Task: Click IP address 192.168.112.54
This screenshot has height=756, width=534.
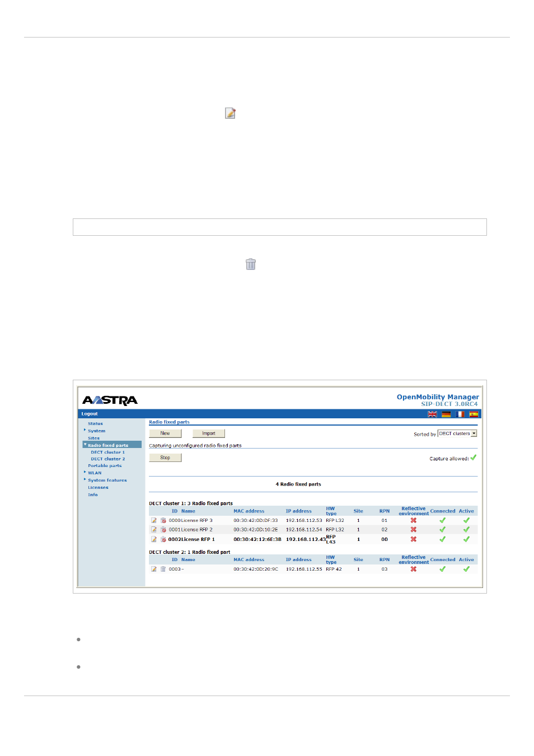Action: click(304, 530)
